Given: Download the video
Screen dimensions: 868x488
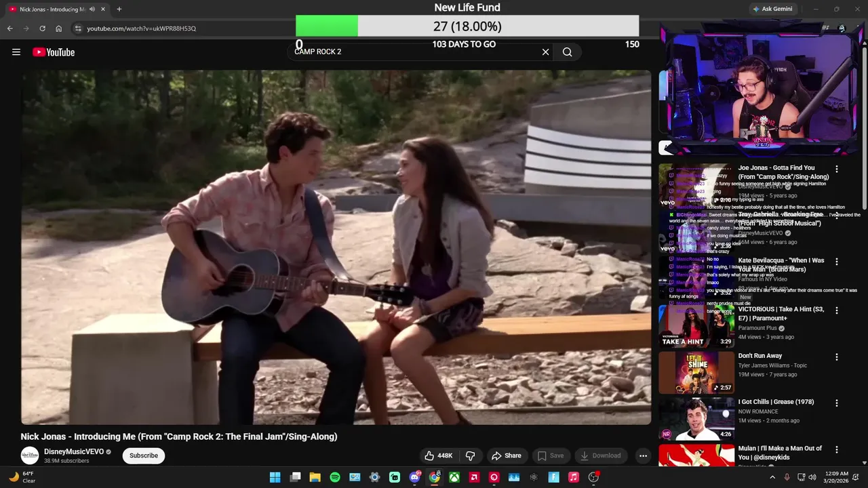Looking at the screenshot, I should click(600, 455).
